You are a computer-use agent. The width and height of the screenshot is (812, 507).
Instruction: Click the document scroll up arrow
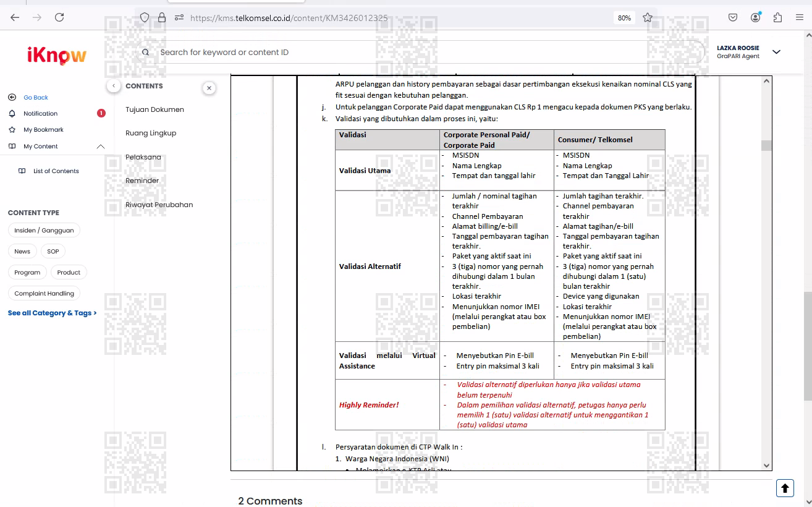click(767, 81)
